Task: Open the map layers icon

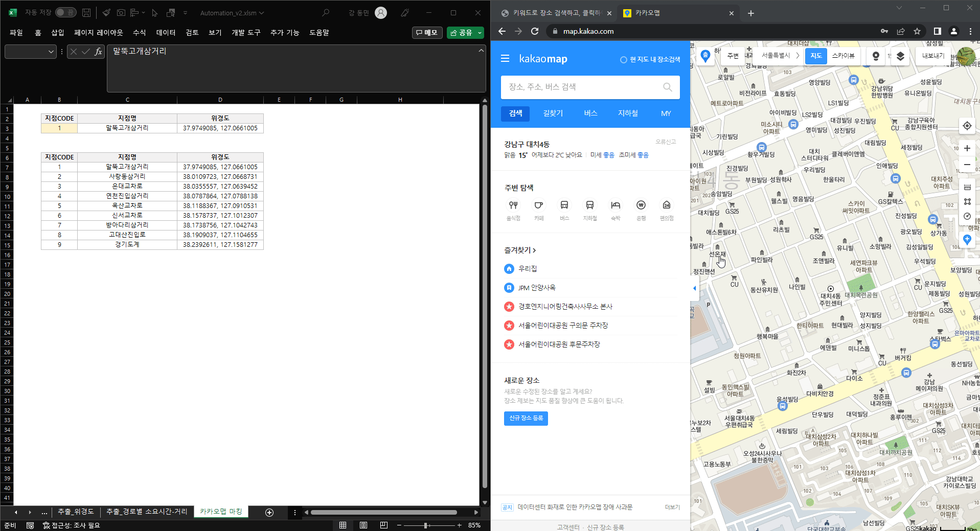Action: click(901, 56)
